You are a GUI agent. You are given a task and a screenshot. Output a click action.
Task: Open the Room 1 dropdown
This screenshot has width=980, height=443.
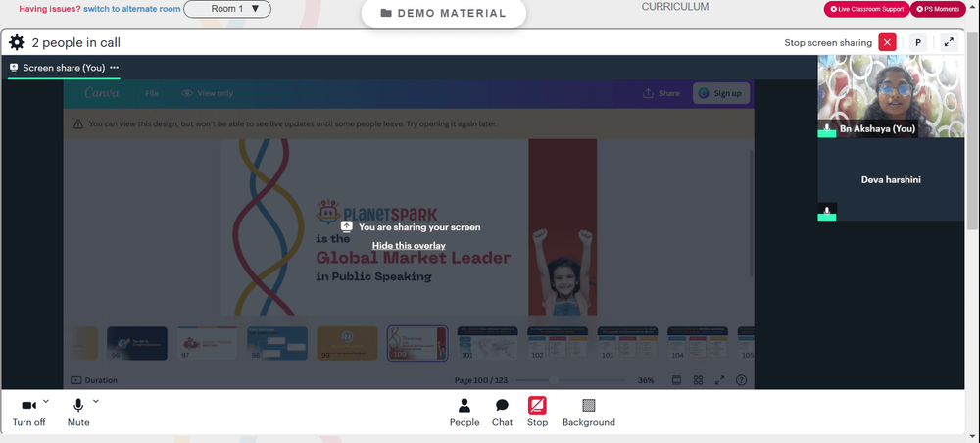tap(227, 9)
